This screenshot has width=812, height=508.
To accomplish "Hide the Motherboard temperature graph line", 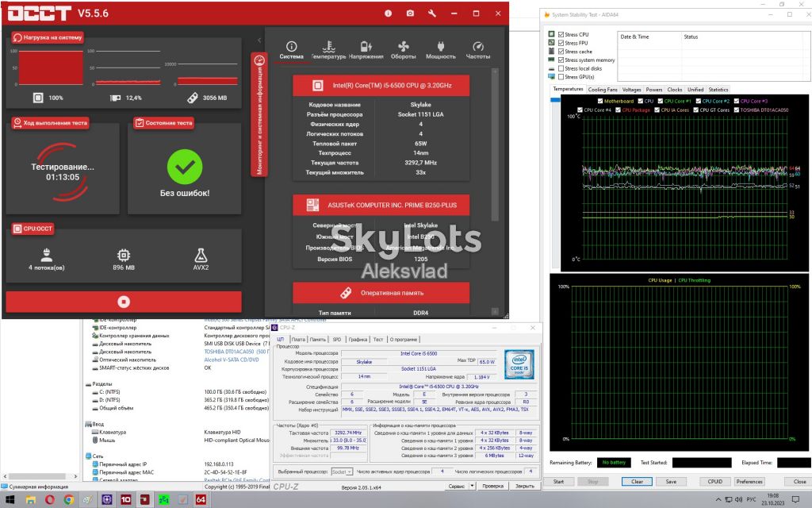I will click(x=600, y=101).
